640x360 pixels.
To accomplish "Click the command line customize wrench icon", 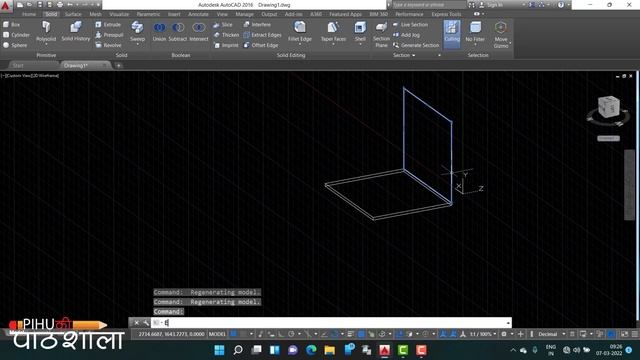I will pyautogui.click(x=146, y=323).
